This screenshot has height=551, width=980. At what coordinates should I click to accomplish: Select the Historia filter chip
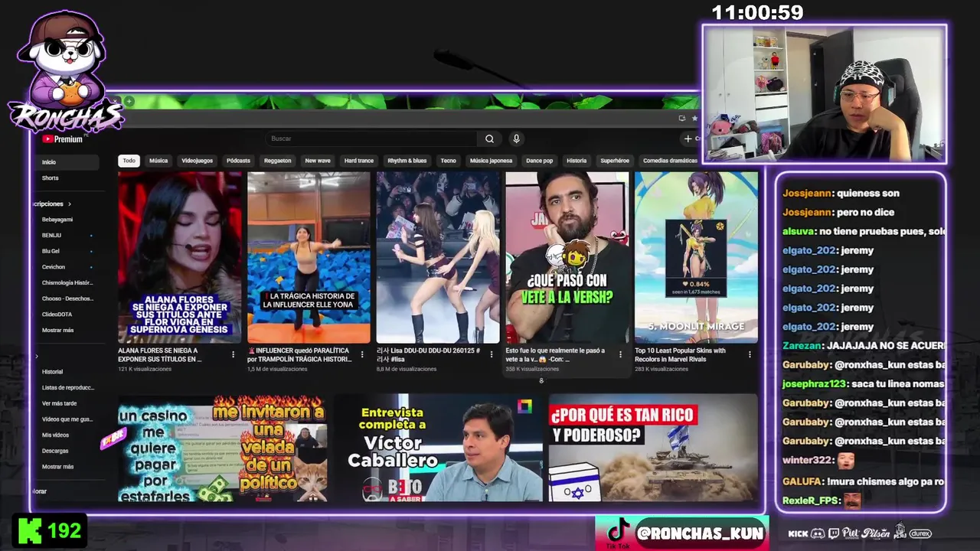(577, 161)
